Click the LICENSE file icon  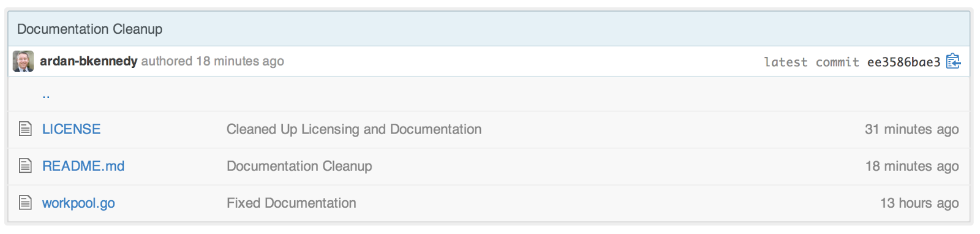pos(25,129)
